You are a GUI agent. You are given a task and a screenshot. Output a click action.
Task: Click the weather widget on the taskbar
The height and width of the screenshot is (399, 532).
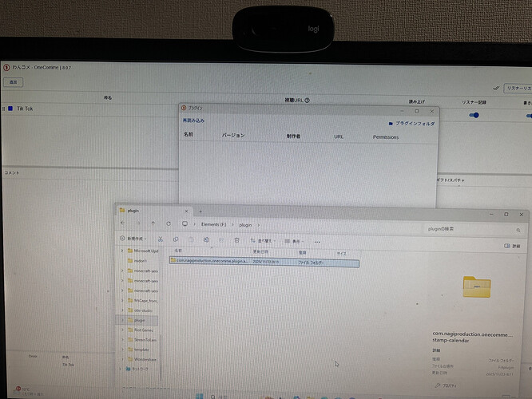click(29, 391)
